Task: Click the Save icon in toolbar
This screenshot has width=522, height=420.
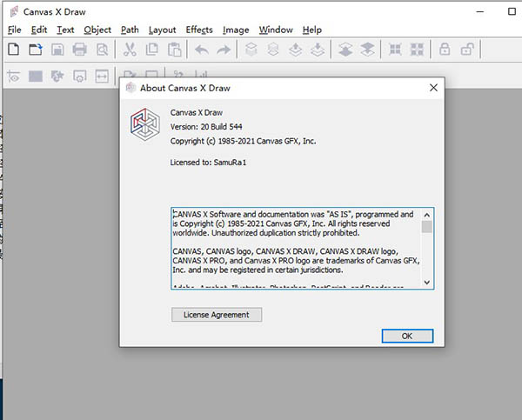Action: (x=57, y=50)
